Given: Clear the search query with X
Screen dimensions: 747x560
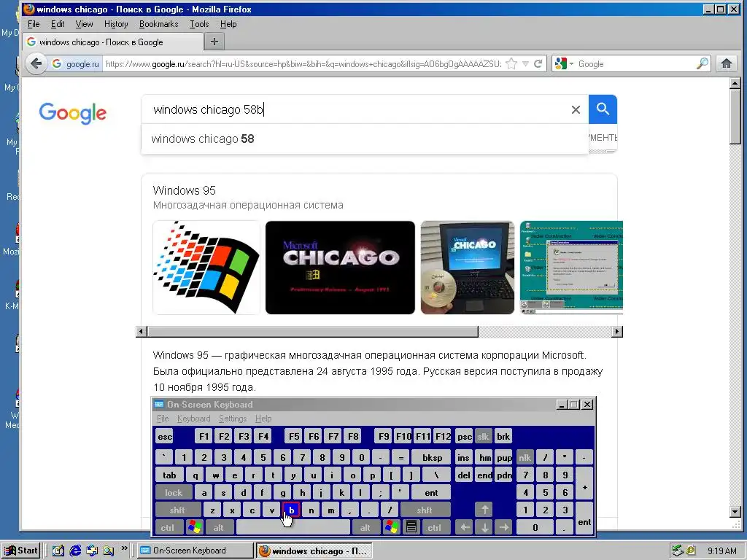Looking at the screenshot, I should tap(576, 110).
